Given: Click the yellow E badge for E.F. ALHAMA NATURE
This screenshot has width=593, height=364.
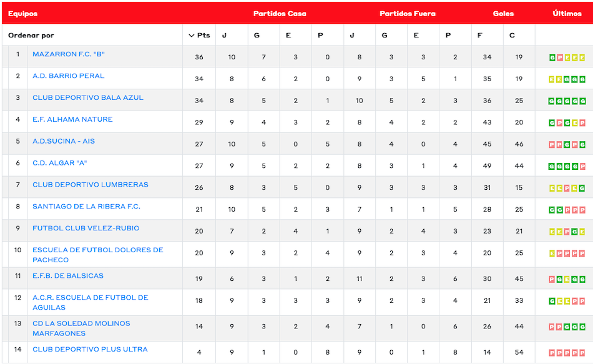Looking at the screenshot, I should click(575, 123).
